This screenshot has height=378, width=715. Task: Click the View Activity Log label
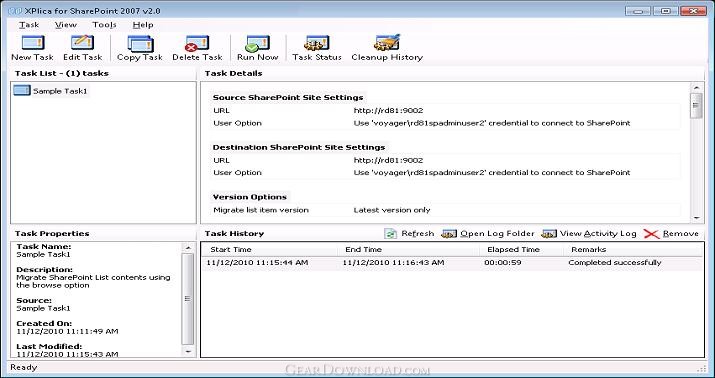point(598,233)
